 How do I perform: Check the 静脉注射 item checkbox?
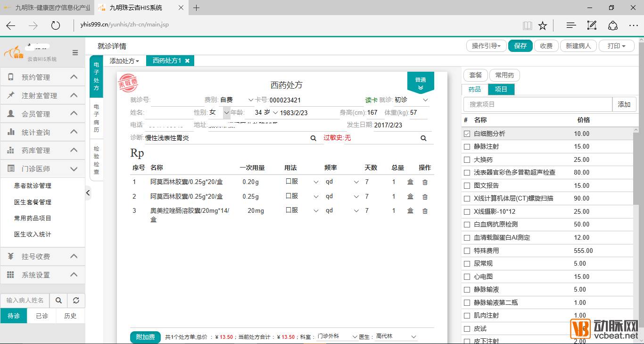click(x=467, y=147)
